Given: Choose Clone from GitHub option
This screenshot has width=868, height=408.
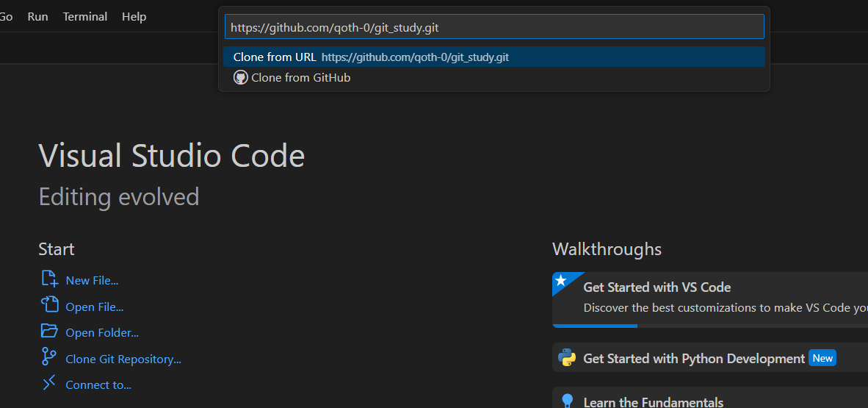Looking at the screenshot, I should (x=493, y=78).
